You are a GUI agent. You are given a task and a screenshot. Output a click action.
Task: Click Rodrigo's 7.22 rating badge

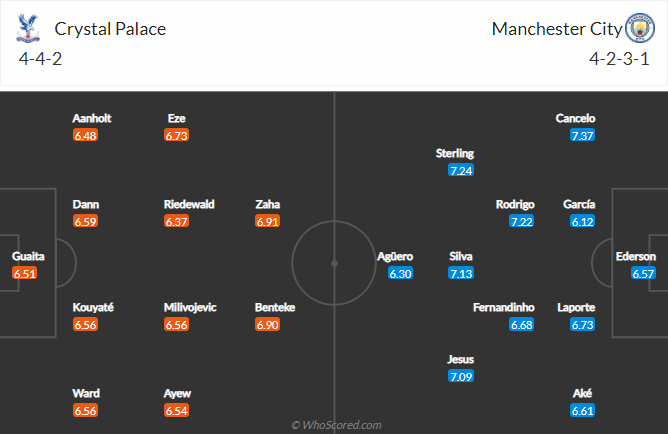(521, 221)
